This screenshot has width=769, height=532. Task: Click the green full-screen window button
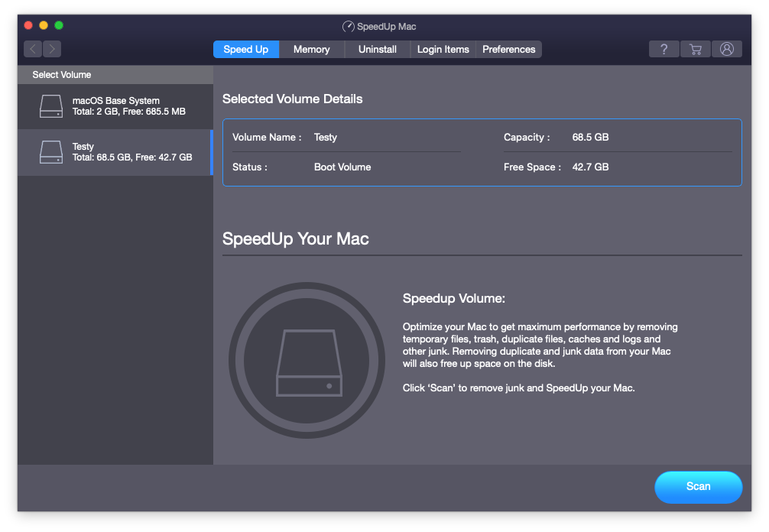tap(59, 25)
